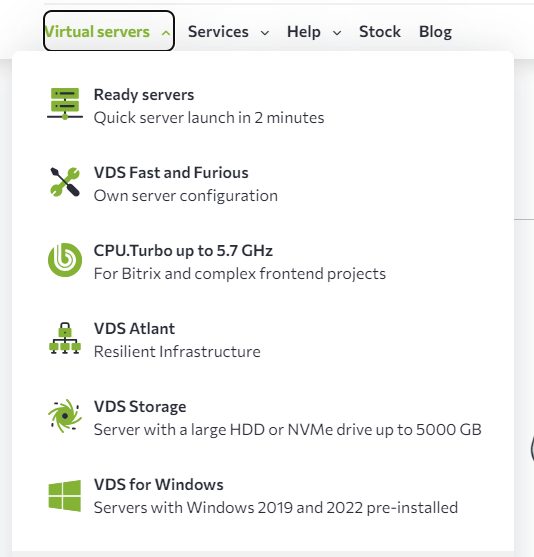Open the Virtual servers menu
Viewport: 534px width, 557px height.
(109, 31)
